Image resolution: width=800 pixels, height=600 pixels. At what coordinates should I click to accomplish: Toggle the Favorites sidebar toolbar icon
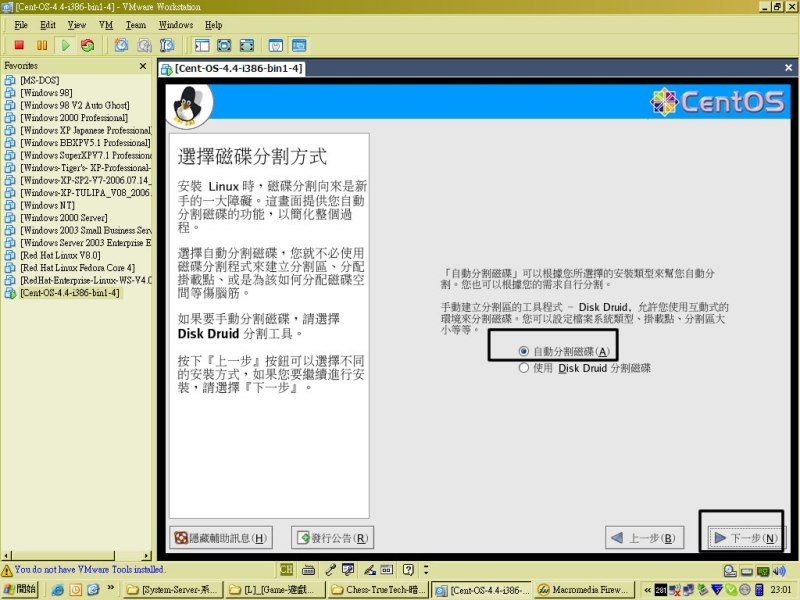coord(202,45)
